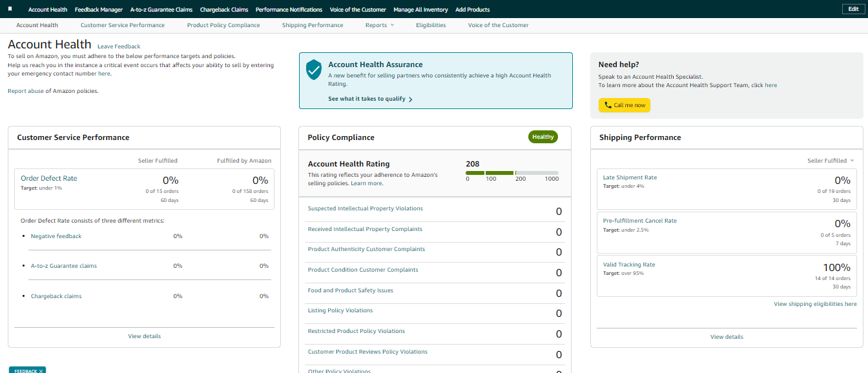Image resolution: width=868 pixels, height=373 pixels.
Task: Click the 100% Valid Tracking Rate value
Action: click(x=836, y=267)
